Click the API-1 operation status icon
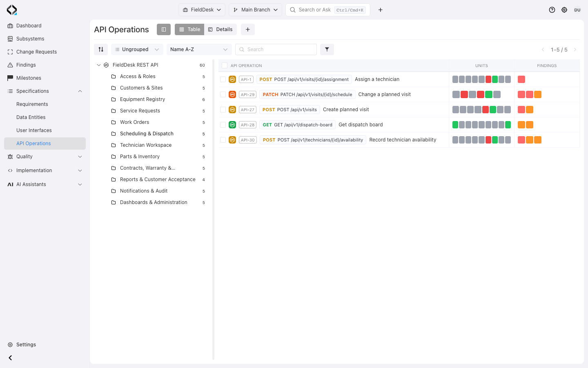This screenshot has height=368, width=588. pos(232,79)
